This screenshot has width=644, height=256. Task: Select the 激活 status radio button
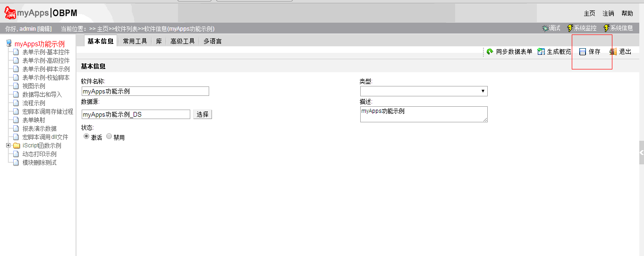(86, 136)
